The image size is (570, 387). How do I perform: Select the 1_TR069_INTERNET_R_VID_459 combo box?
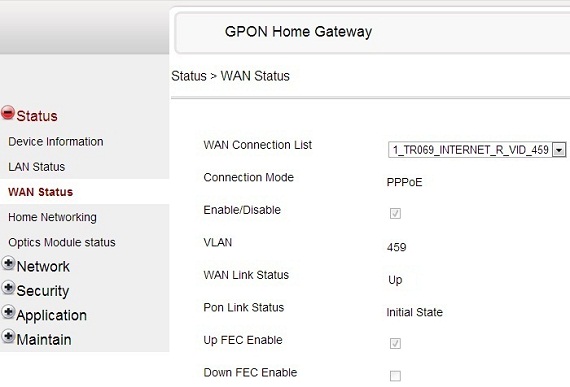click(x=477, y=150)
